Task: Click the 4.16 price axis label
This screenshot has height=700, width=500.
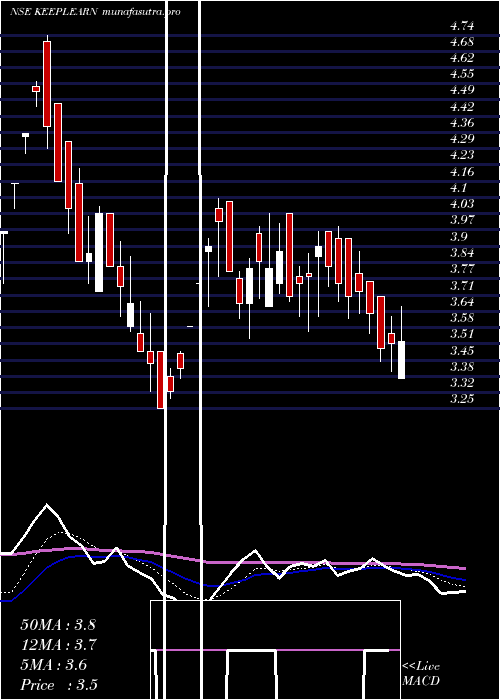Action: (462, 172)
